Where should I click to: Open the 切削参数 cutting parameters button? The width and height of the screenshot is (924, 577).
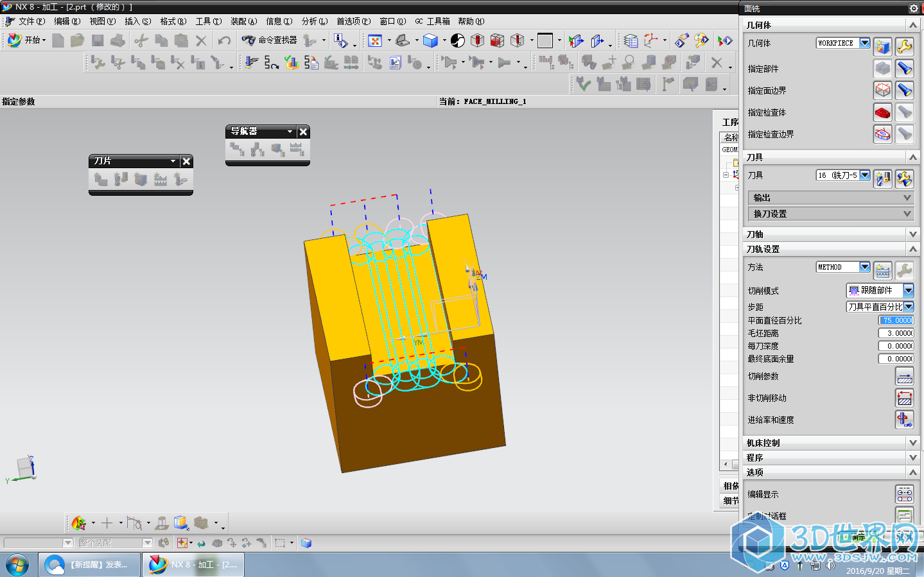coord(905,376)
